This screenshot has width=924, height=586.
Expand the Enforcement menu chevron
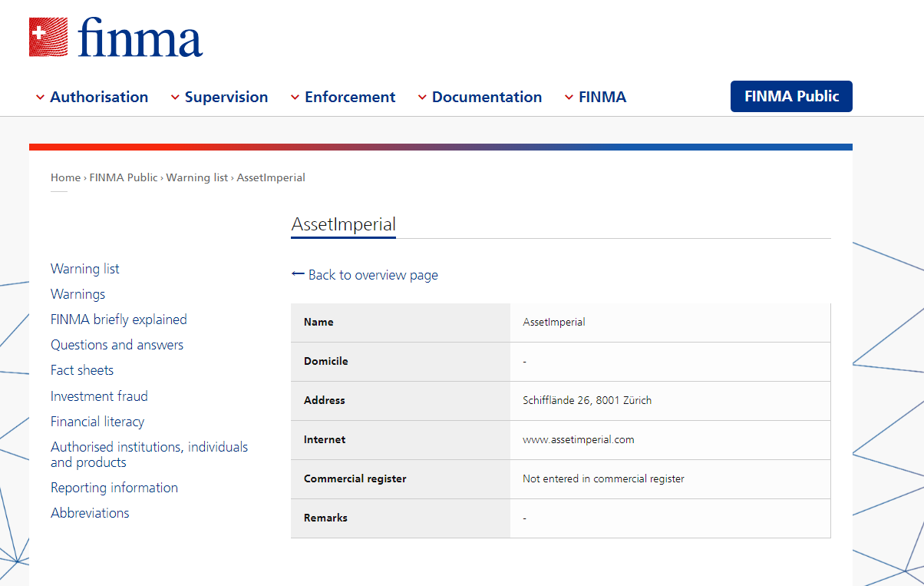click(x=295, y=98)
